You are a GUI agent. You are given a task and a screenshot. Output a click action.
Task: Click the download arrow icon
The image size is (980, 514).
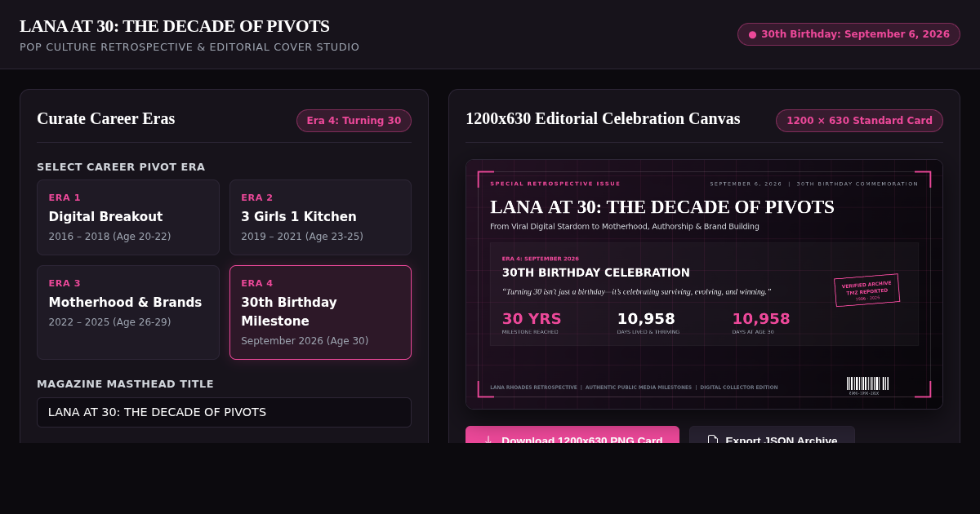(488, 440)
